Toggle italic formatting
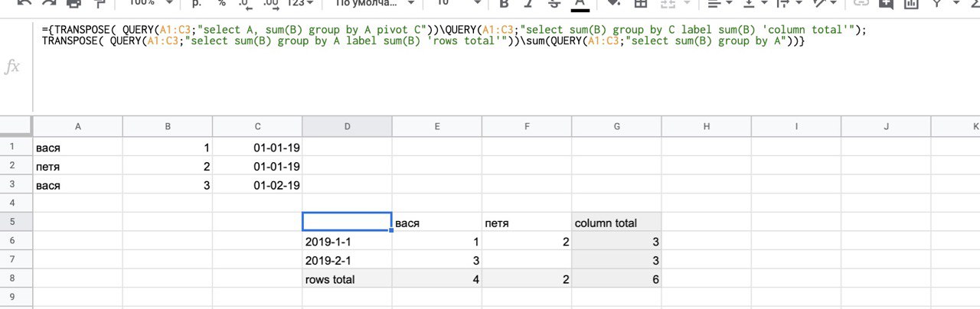 click(x=529, y=4)
